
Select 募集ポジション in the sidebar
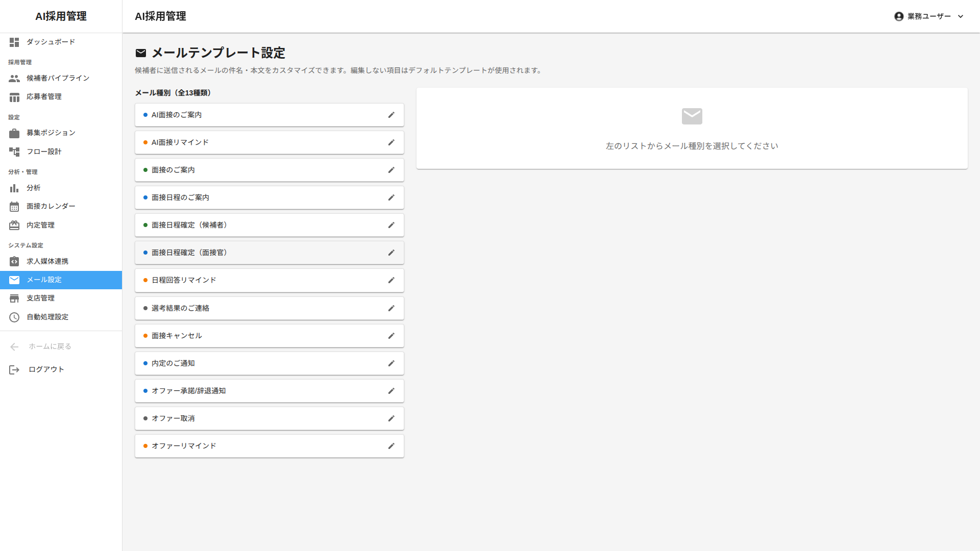click(51, 133)
